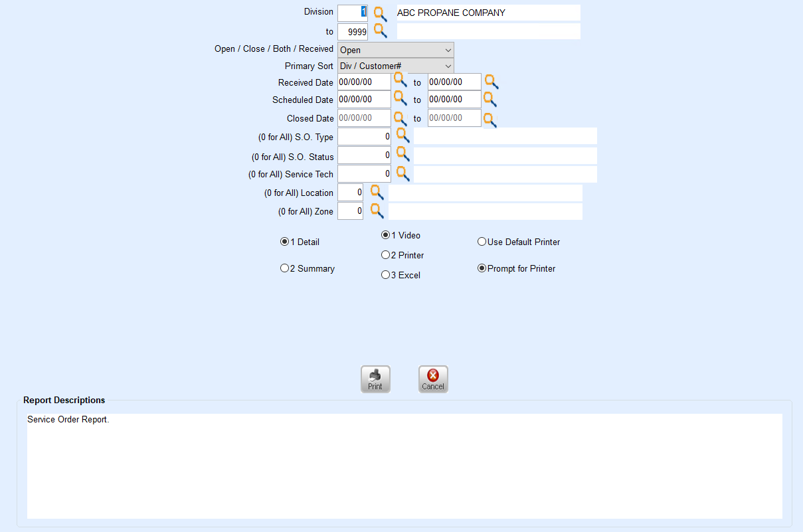Click the Report Descriptions heading
This screenshot has height=532, width=803.
[64, 400]
